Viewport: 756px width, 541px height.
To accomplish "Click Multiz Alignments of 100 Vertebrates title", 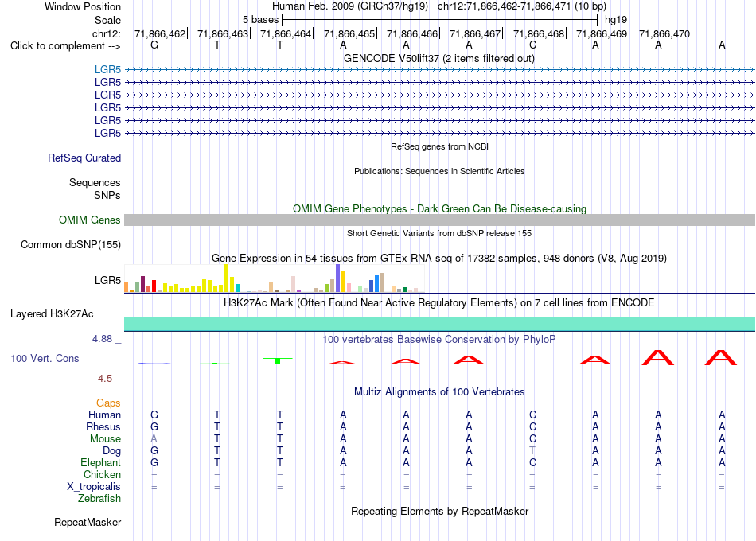I will [439, 391].
